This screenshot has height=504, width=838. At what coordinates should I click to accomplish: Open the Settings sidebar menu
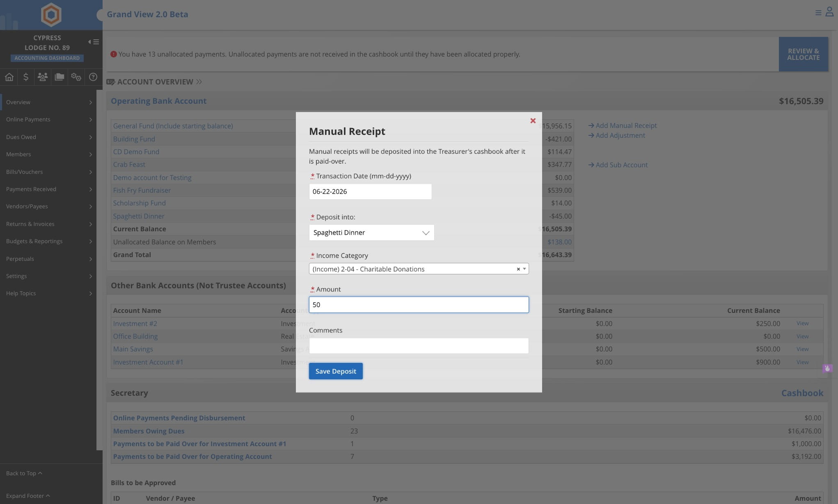48,276
